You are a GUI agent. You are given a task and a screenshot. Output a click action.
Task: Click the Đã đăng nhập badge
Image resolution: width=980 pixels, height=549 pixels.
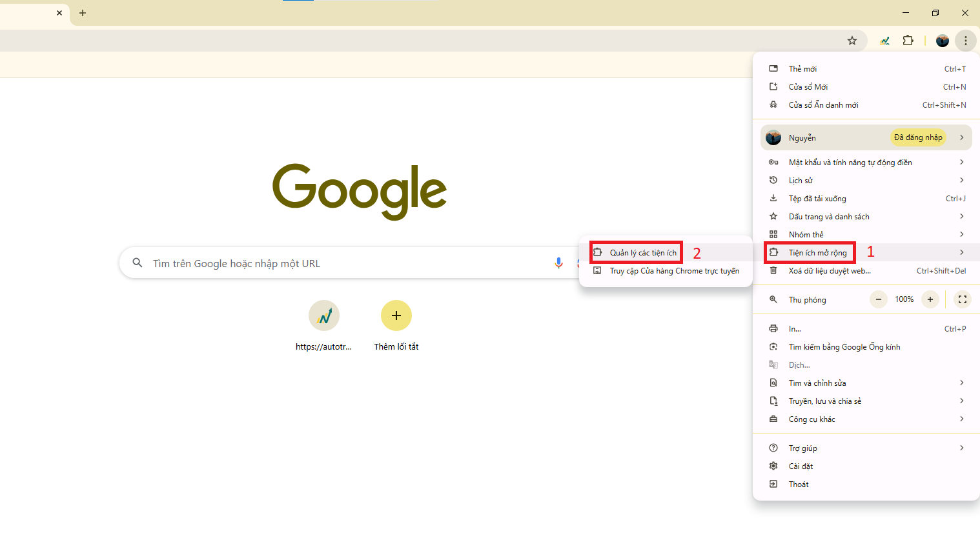click(918, 137)
